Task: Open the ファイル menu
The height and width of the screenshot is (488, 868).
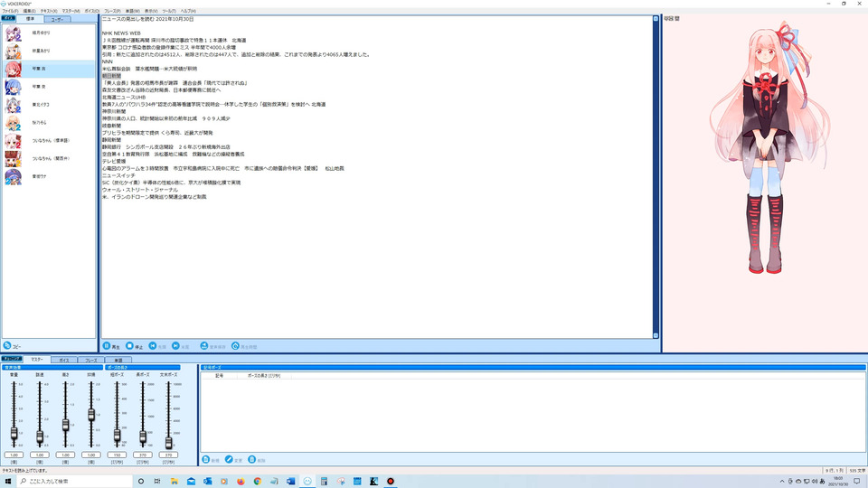Action: [10, 11]
